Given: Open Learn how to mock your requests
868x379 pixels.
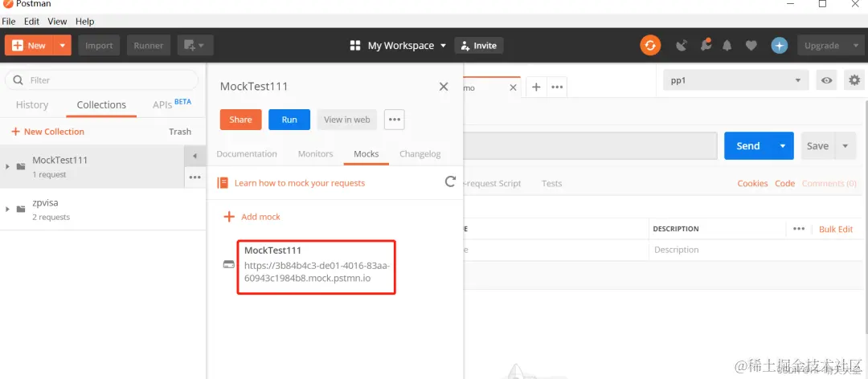Looking at the screenshot, I should click(x=300, y=182).
